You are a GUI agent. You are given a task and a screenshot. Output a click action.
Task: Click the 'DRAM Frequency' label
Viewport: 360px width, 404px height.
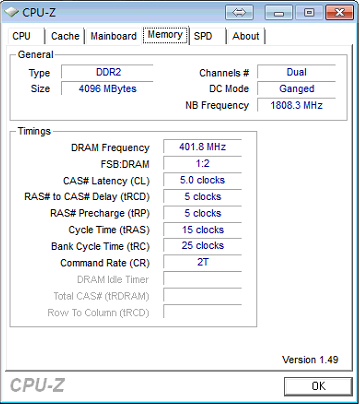pos(110,148)
